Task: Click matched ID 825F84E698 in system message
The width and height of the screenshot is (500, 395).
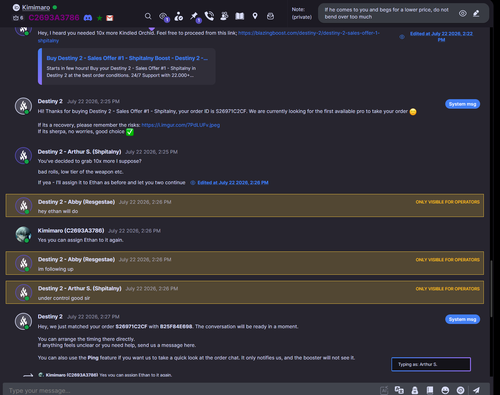Action: point(176,327)
